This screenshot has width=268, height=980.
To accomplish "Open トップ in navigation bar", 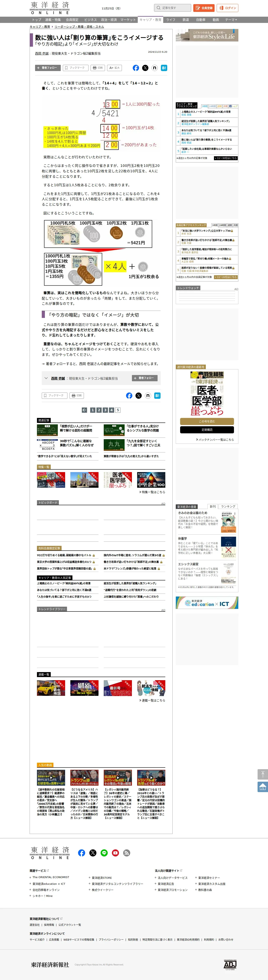I will pyautogui.click(x=37, y=20).
